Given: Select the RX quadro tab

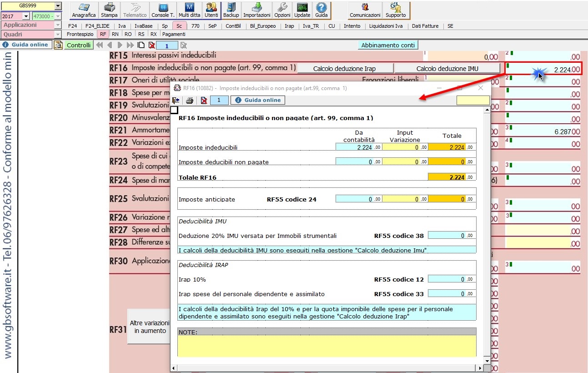Looking at the screenshot, I should (154, 34).
